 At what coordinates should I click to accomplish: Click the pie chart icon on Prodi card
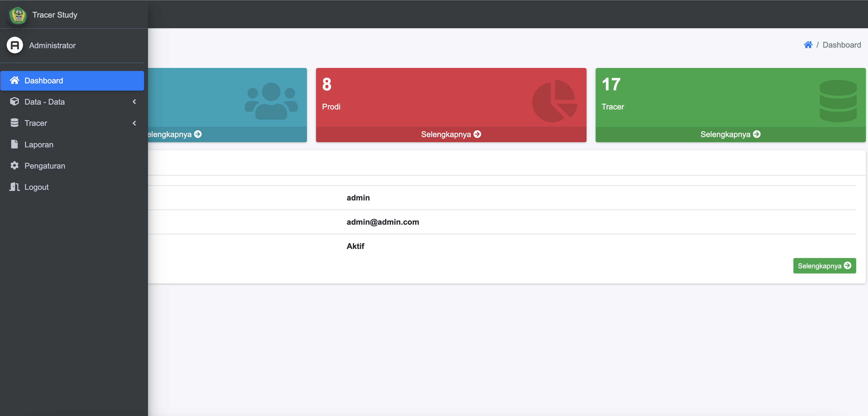554,101
